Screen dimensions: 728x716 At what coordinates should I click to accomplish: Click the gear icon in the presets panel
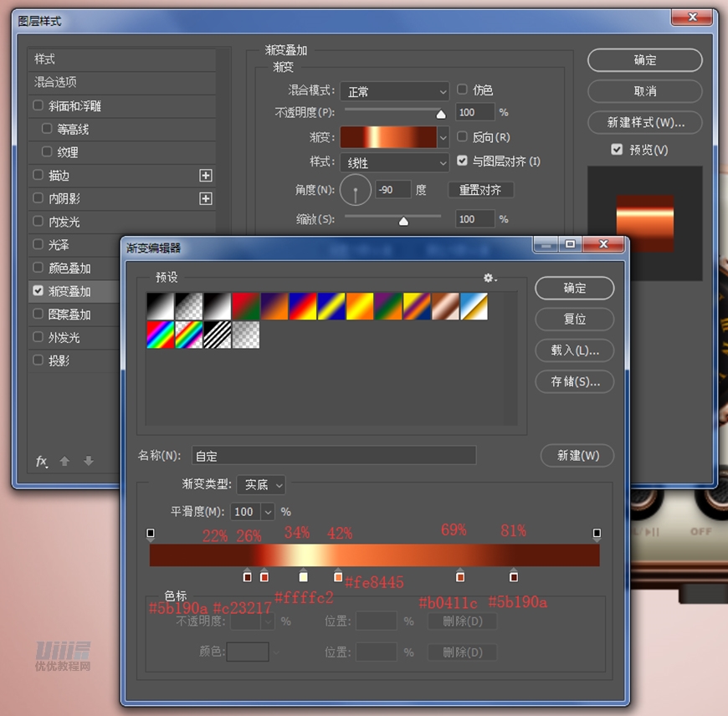(490, 278)
